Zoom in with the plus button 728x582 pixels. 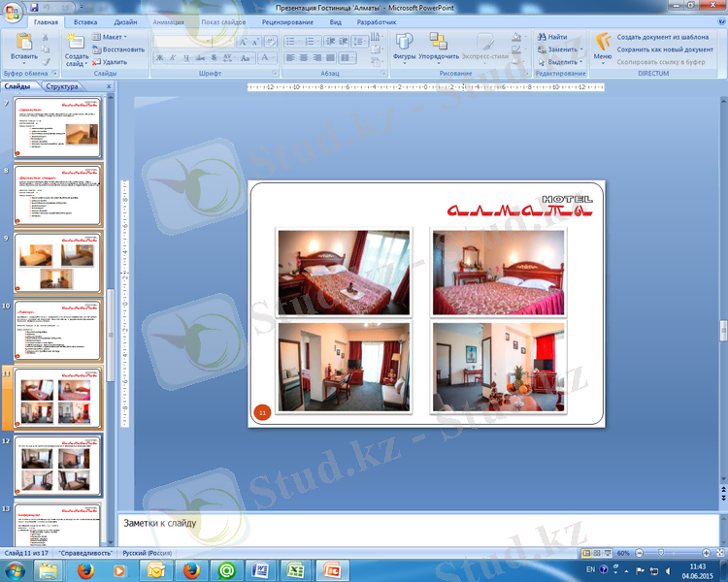point(707,553)
